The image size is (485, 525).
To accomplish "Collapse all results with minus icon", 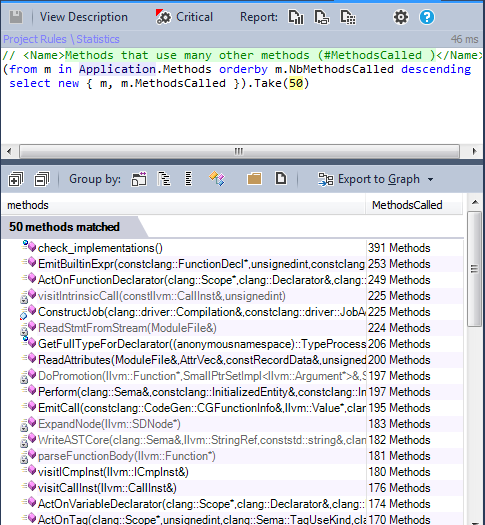I will click(42, 179).
